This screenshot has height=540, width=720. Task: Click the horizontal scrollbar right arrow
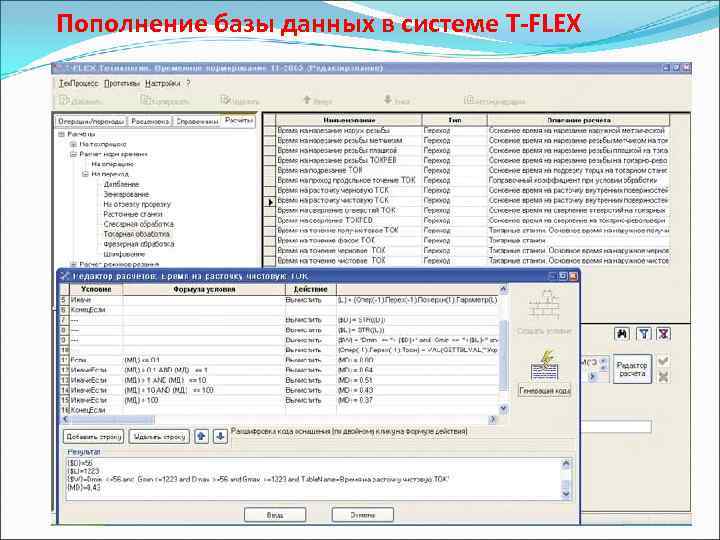(493, 420)
